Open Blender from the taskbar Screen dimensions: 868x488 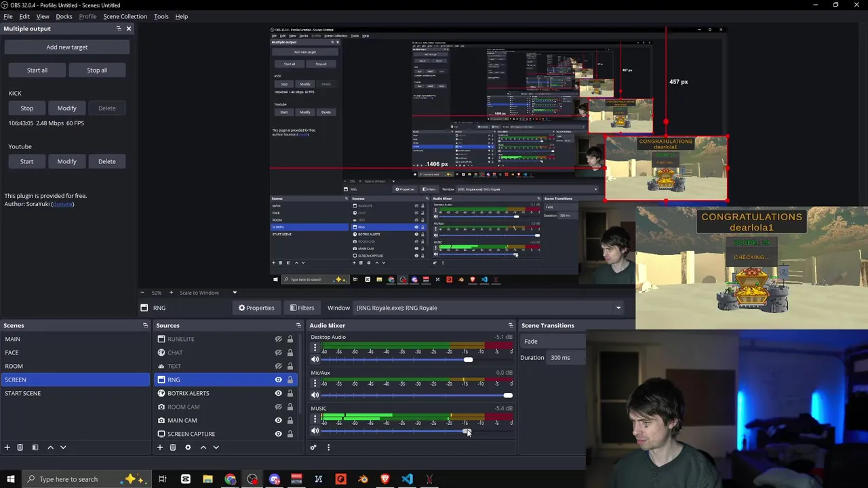[363, 479]
